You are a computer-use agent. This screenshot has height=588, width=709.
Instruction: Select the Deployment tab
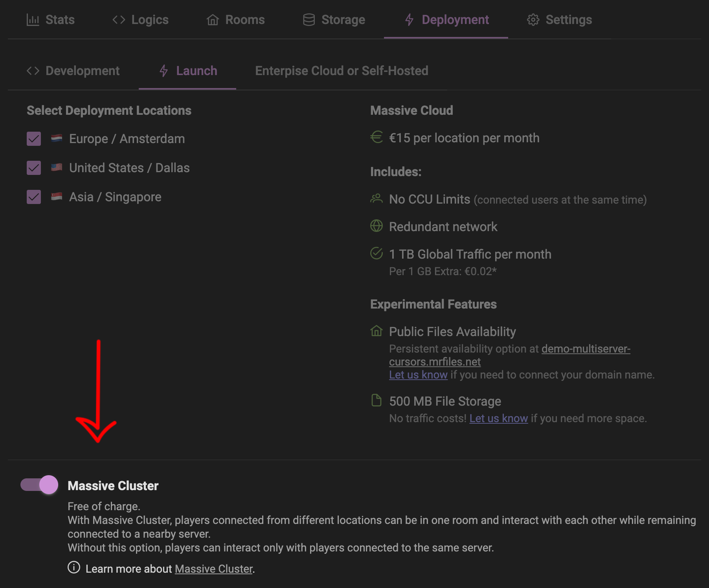tap(446, 20)
